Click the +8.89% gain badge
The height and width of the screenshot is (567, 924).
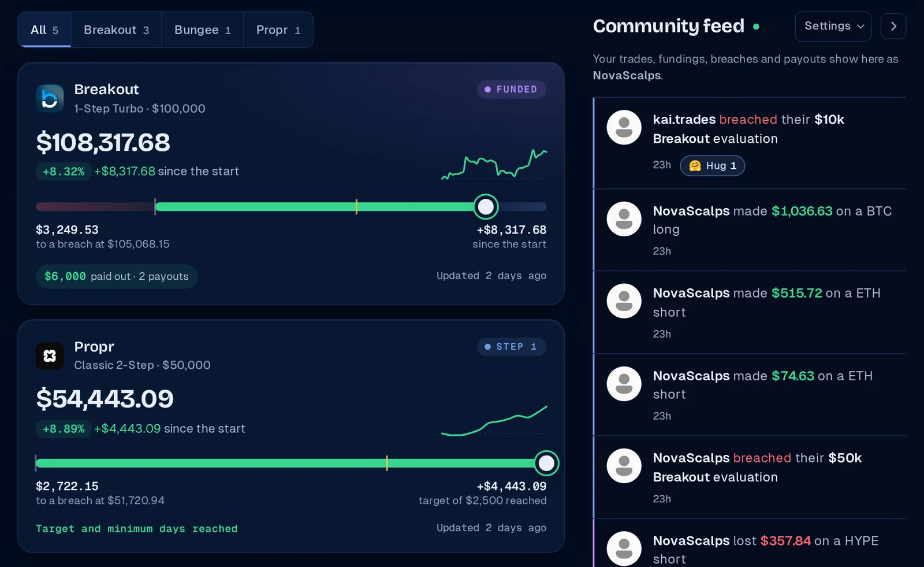pos(64,429)
